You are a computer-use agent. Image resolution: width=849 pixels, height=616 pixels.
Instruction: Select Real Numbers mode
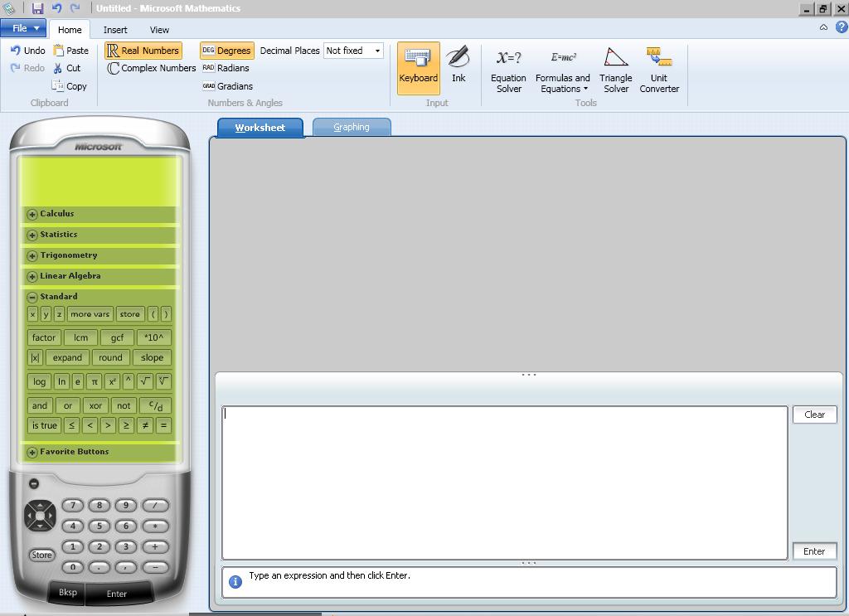143,51
